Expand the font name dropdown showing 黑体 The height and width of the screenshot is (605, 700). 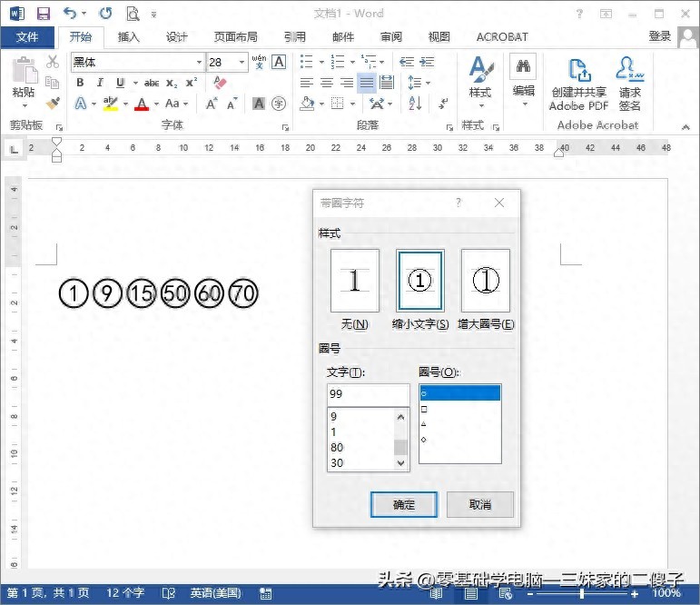click(199, 62)
